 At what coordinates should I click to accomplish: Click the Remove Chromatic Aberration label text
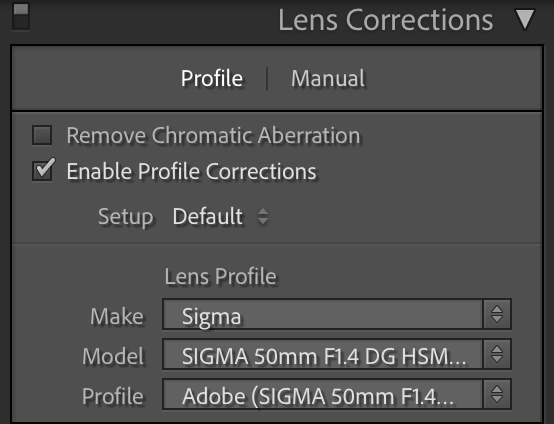coord(213,135)
